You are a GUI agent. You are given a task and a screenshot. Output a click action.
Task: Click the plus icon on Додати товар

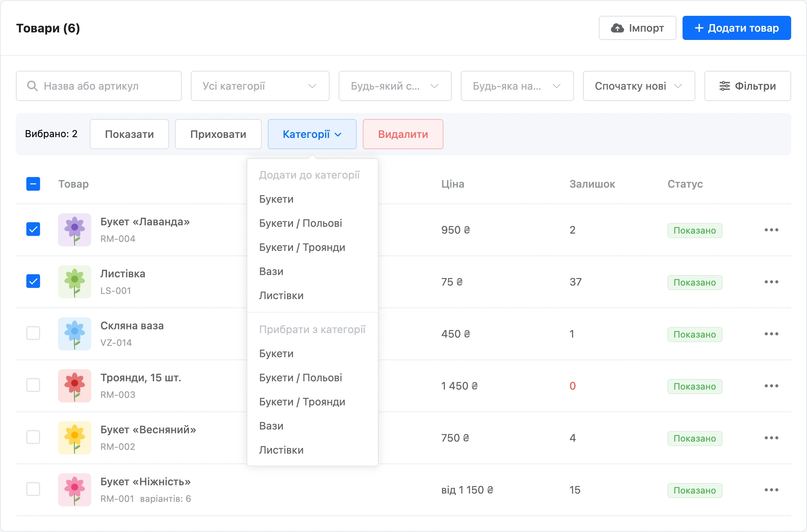pos(699,28)
